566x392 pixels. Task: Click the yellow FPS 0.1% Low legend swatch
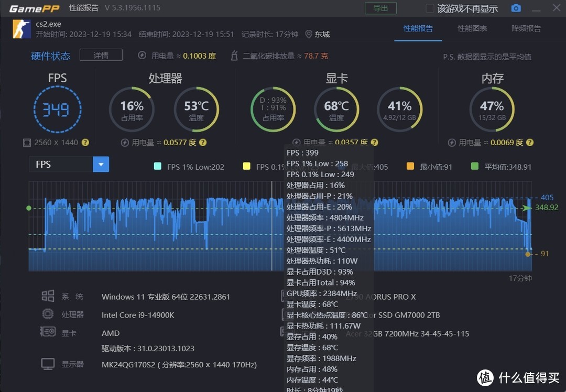coord(246,166)
